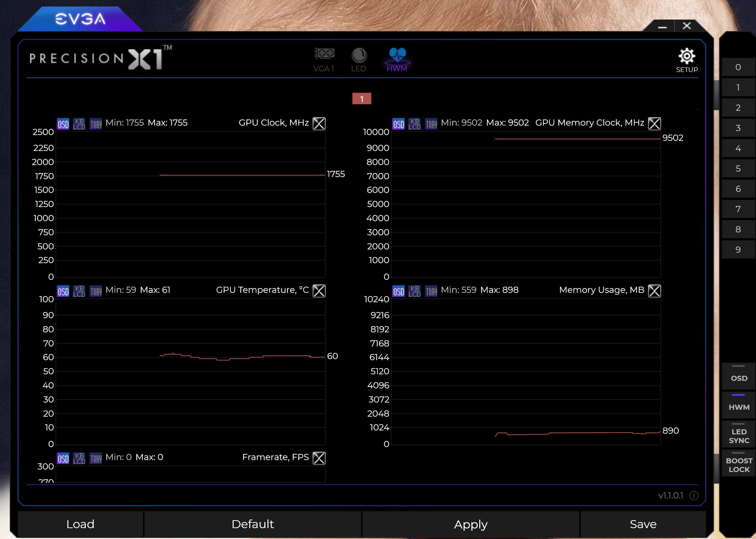Viewport: 756px width, 539px height.
Task: Click the v1.1.0.1 version text
Action: 671,496
